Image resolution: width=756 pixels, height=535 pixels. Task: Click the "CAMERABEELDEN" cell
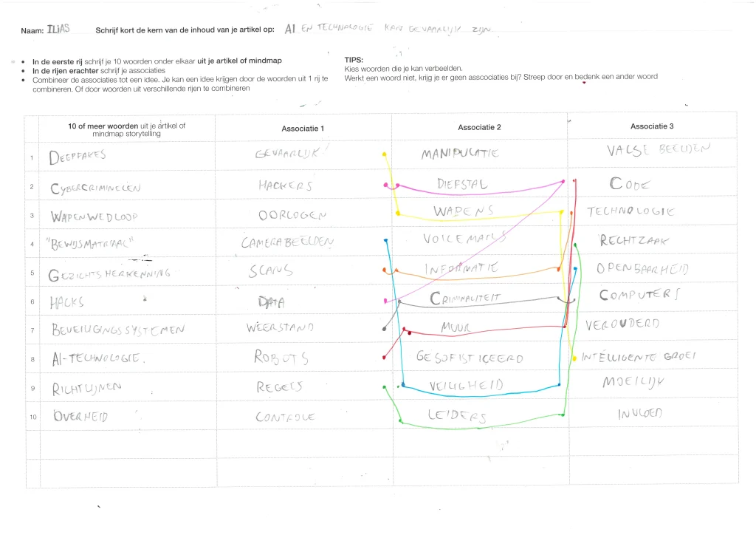point(288,242)
